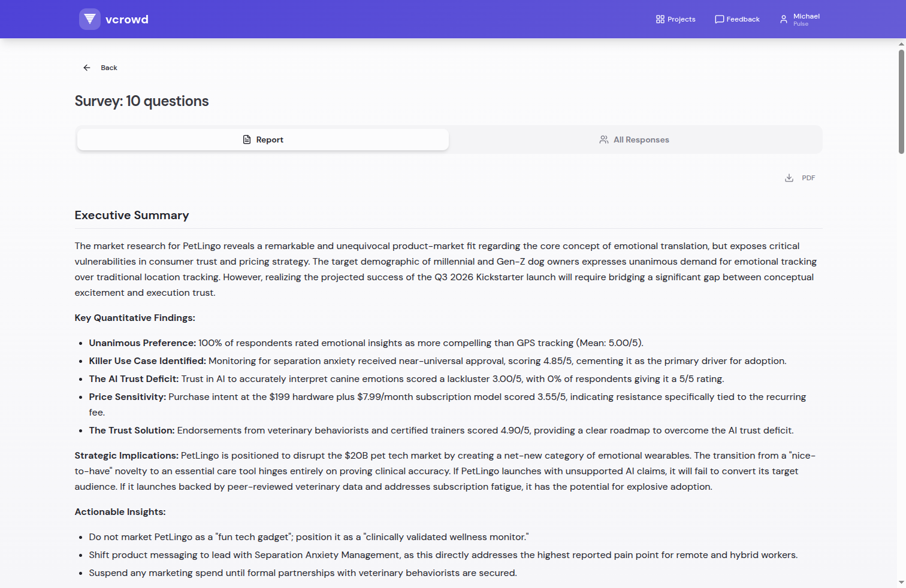Click the Report document icon

[247, 140]
